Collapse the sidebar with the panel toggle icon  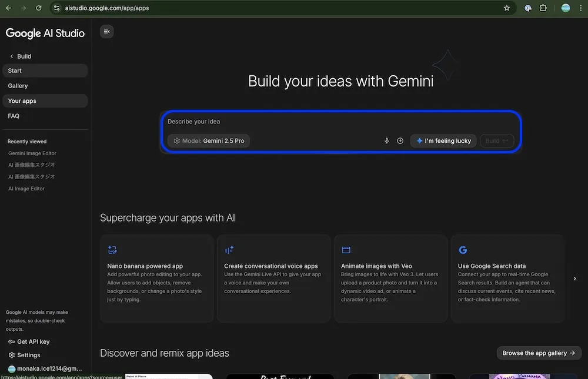point(106,32)
